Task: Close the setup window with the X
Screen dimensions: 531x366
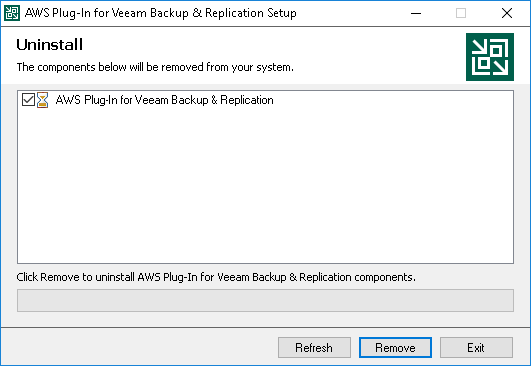Action: click(x=507, y=13)
